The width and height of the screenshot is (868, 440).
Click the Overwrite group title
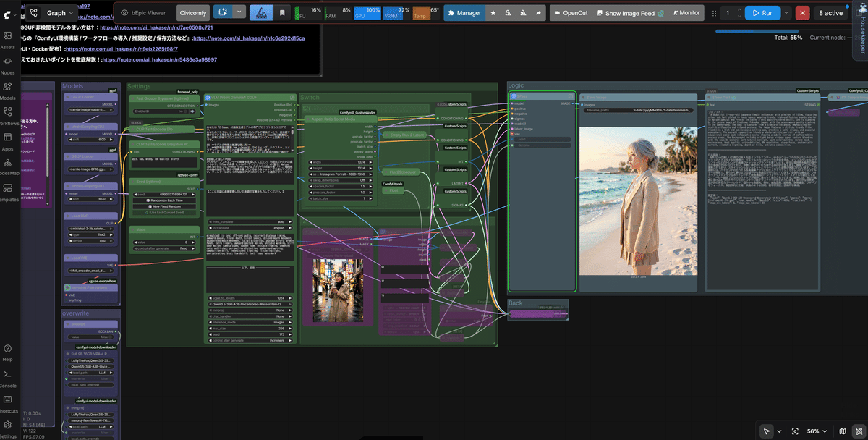pyautogui.click(x=75, y=314)
